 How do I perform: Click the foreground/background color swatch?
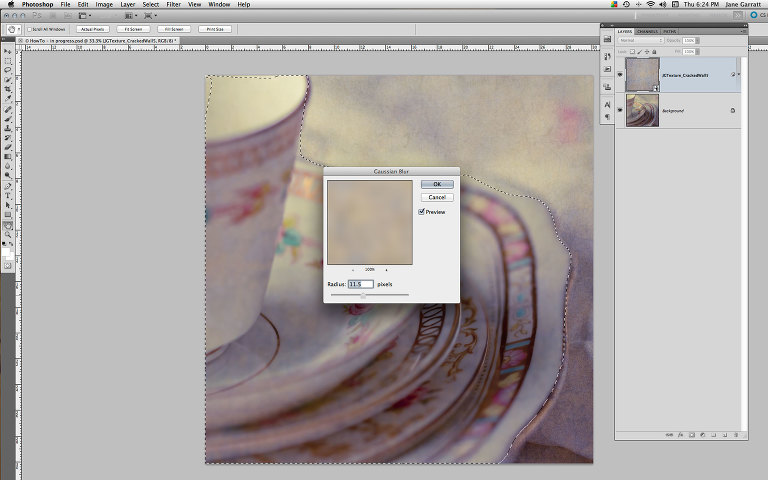7,253
